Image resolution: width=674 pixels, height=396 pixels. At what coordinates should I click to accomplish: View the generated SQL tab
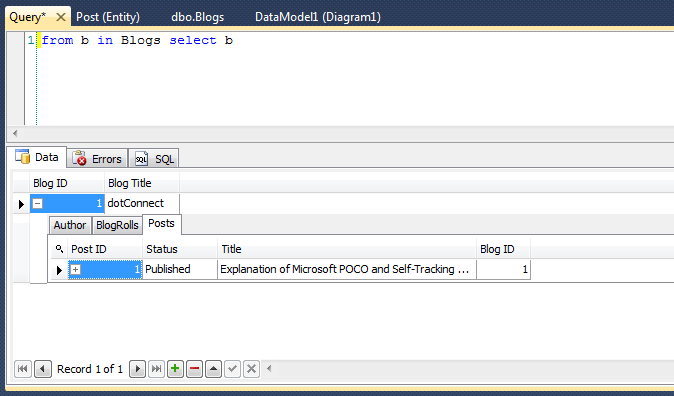(154, 159)
